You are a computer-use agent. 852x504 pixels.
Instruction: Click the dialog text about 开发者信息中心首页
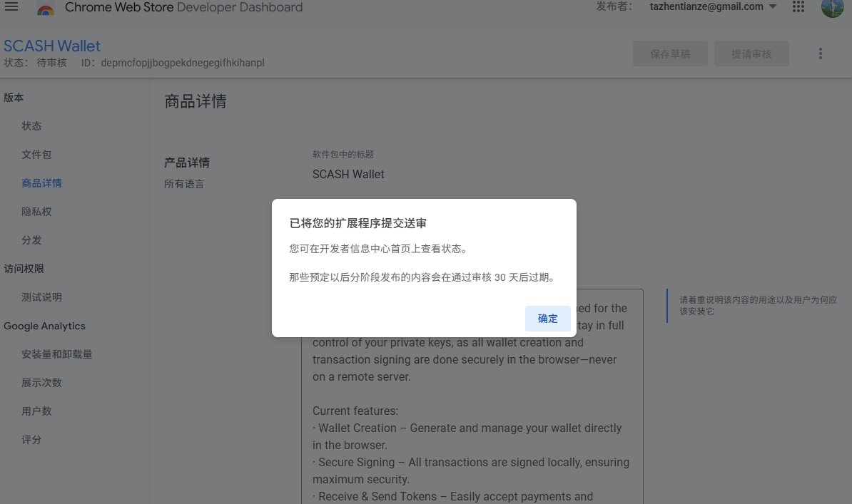tap(378, 249)
